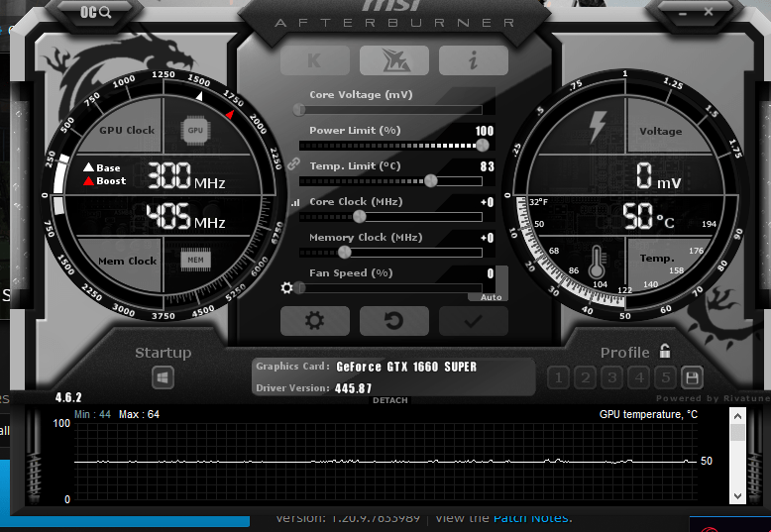
Task: Click the Max : 64 graph readout
Action: (x=139, y=414)
